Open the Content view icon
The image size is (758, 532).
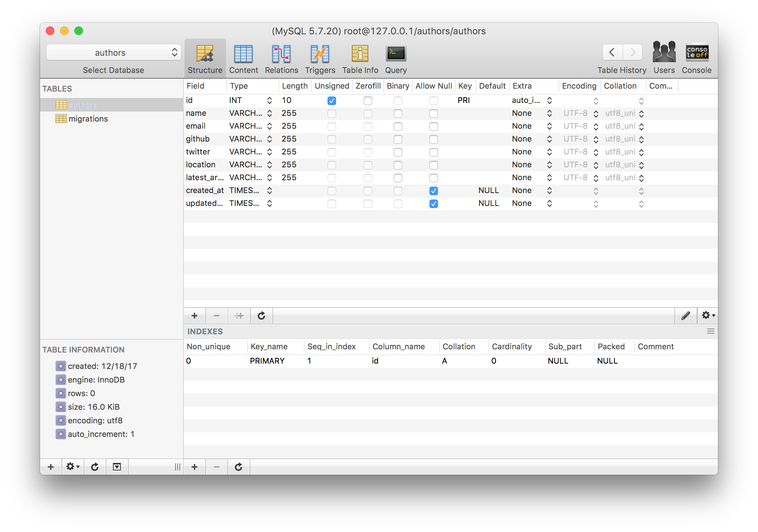243,54
